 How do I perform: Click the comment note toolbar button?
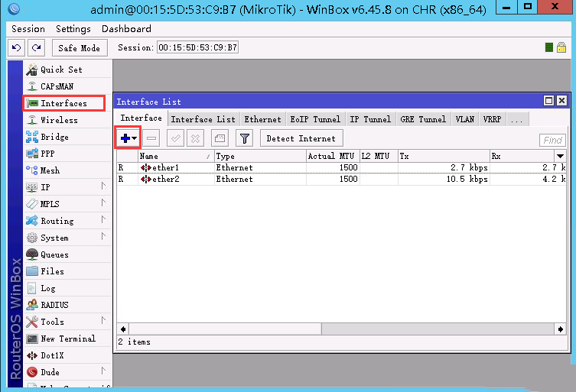tap(220, 138)
